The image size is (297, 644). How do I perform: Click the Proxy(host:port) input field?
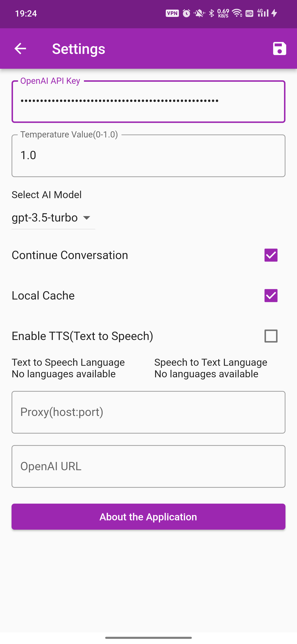[148, 412]
